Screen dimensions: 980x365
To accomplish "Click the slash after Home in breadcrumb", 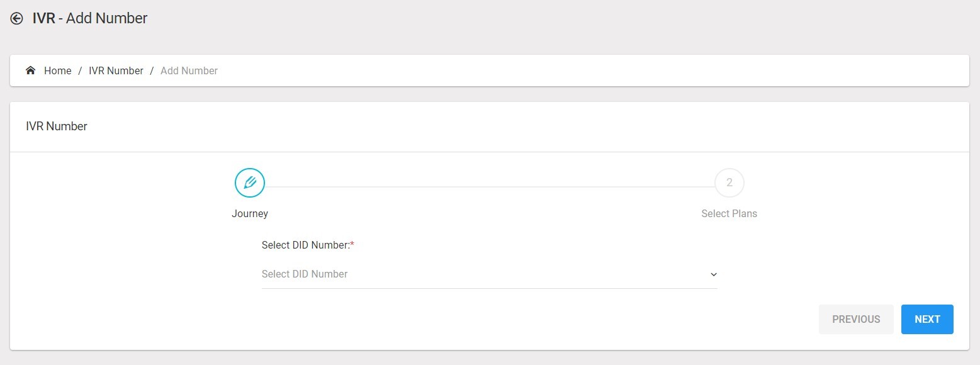I will click(x=80, y=71).
